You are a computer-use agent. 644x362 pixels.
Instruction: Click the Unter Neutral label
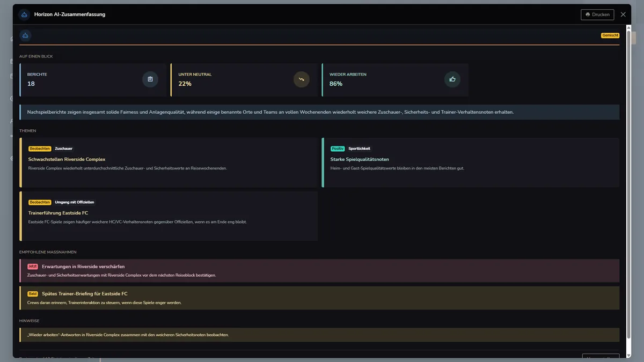pyautogui.click(x=195, y=75)
